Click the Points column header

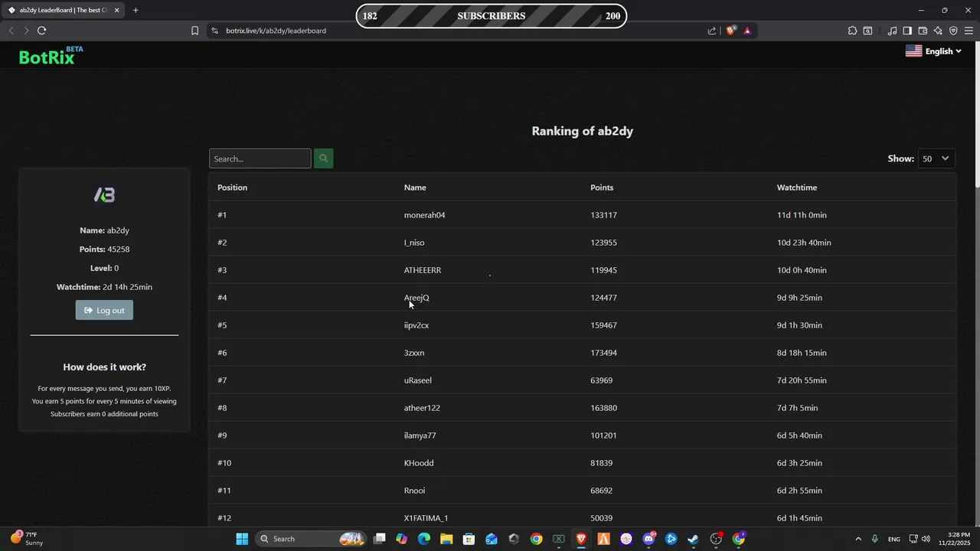602,187
